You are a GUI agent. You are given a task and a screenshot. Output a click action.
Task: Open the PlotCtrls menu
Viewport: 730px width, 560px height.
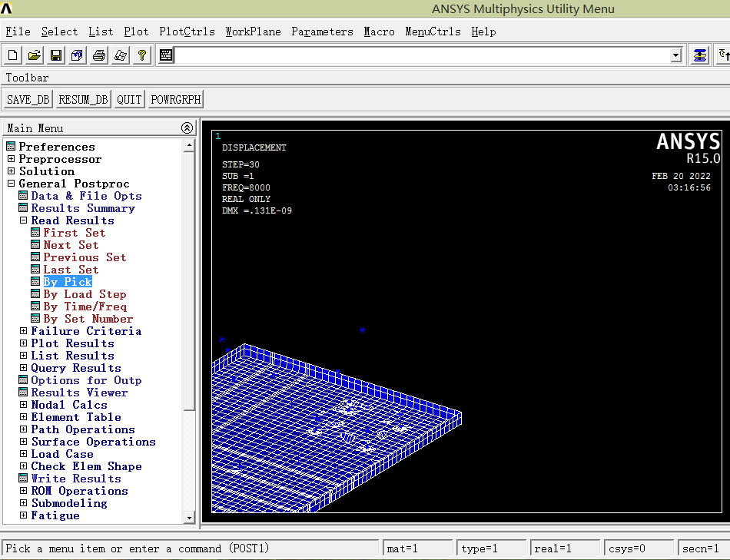[x=187, y=31]
